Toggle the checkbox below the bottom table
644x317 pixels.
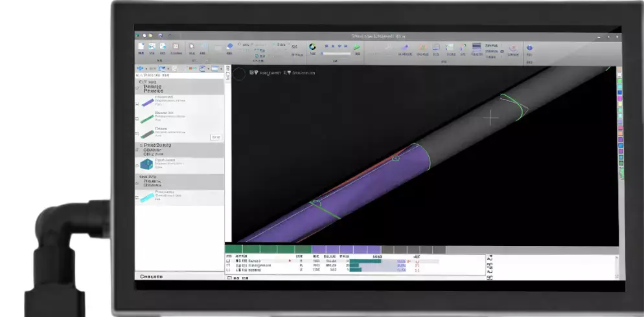229,278
